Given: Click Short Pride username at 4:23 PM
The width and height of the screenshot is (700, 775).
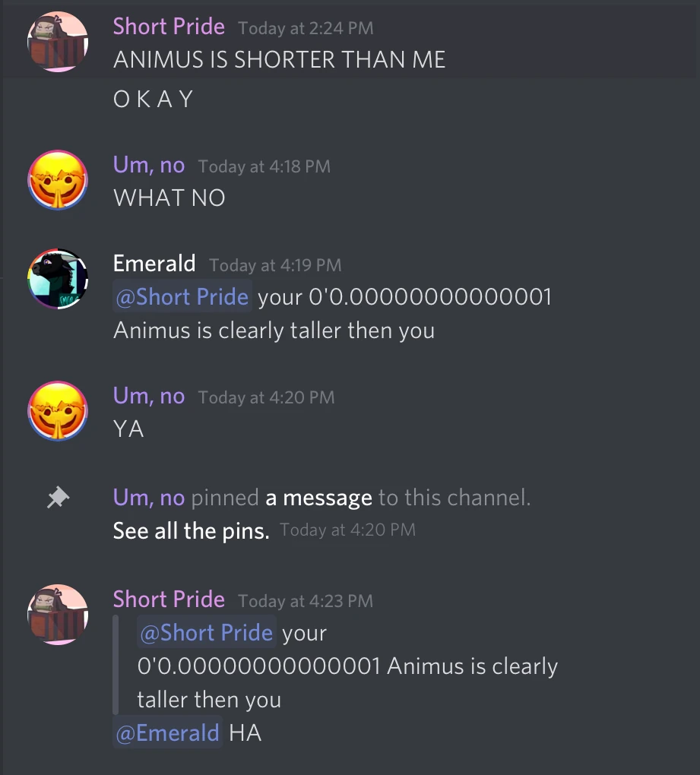Looking at the screenshot, I should [x=169, y=599].
